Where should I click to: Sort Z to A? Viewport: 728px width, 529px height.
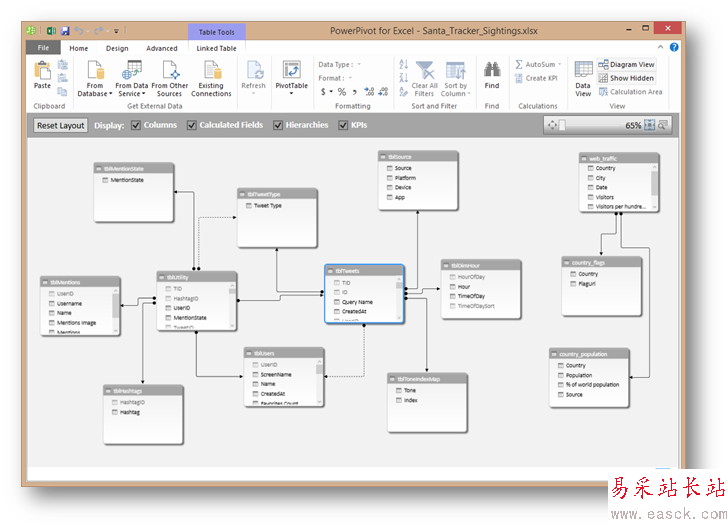pyautogui.click(x=403, y=78)
